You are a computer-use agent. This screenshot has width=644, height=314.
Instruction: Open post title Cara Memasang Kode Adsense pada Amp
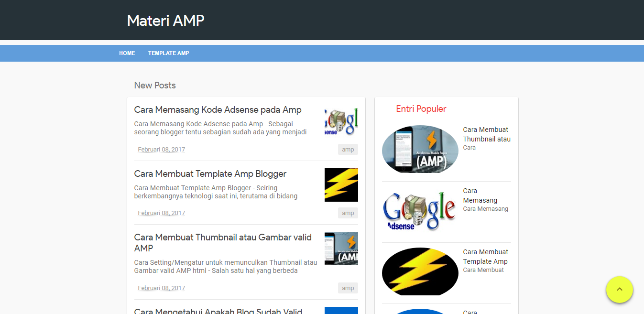[218, 109]
